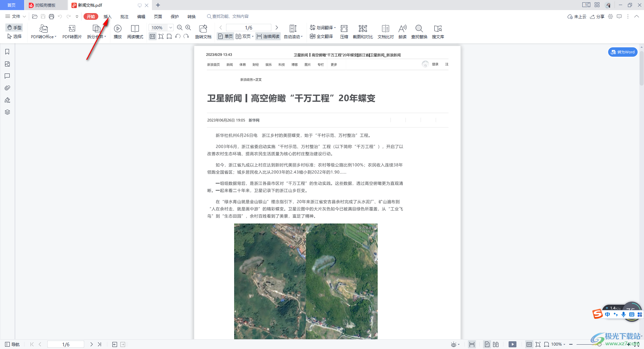Click the 转为Word button

623,52
